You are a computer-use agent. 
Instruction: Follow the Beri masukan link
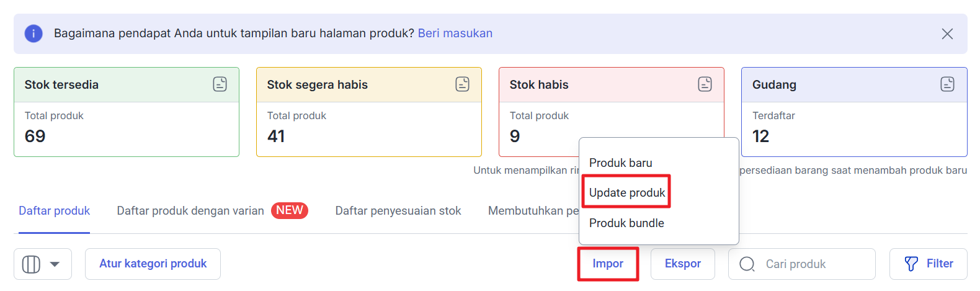coord(455,34)
